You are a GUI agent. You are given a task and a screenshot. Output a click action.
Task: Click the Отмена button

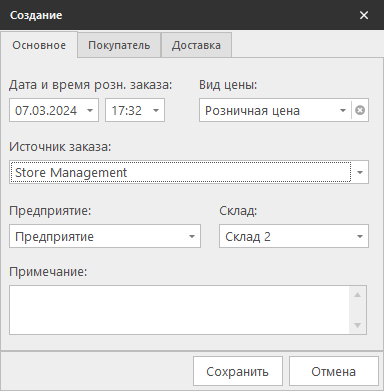coord(334,371)
